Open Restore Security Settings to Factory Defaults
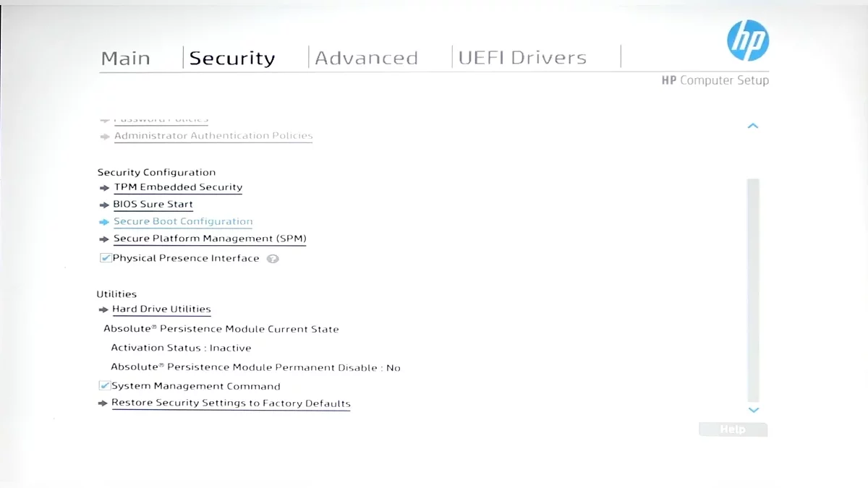This screenshot has height=488, width=868. click(231, 403)
